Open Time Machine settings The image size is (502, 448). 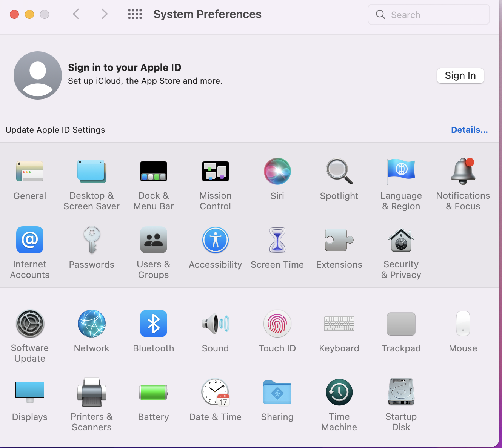coord(339,392)
